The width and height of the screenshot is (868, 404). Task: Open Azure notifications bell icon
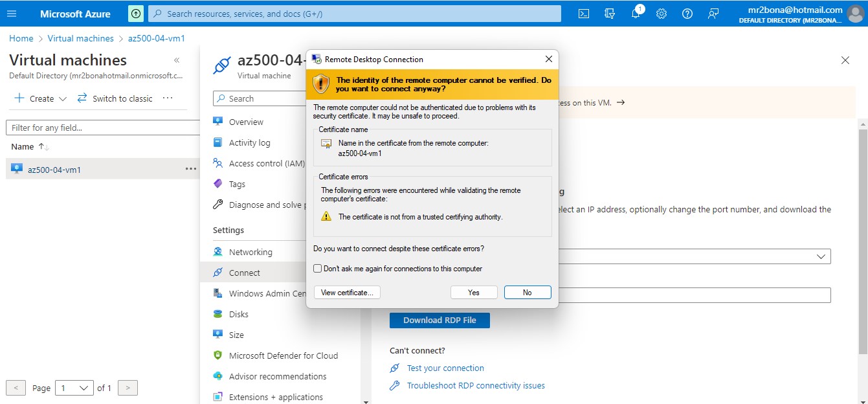635,13
